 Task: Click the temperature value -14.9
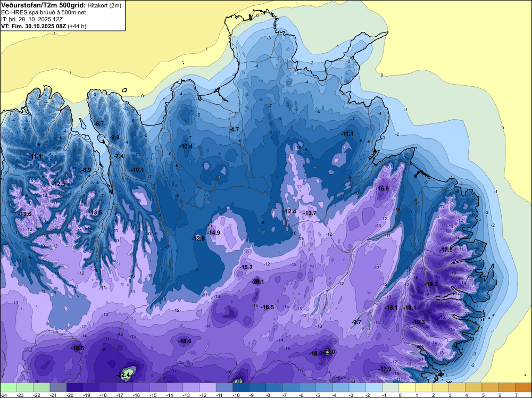pyautogui.click(x=214, y=233)
